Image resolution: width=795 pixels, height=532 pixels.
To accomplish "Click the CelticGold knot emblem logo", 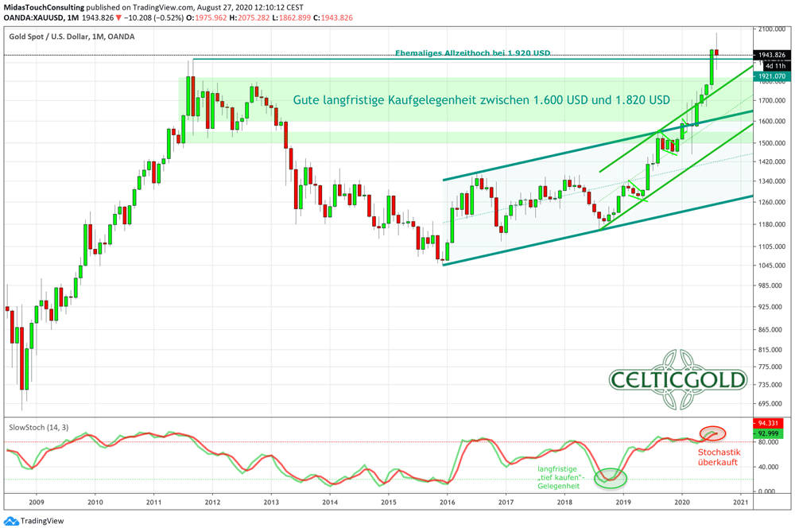I will coord(677,379).
